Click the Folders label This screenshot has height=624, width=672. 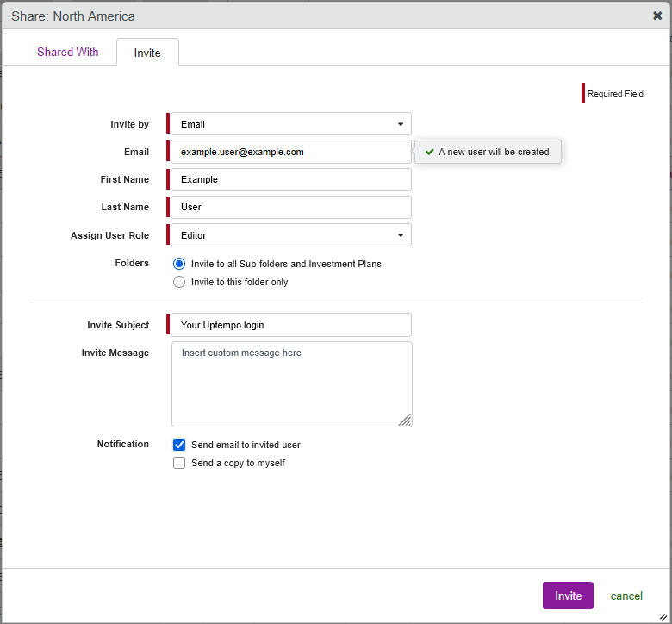(x=132, y=263)
